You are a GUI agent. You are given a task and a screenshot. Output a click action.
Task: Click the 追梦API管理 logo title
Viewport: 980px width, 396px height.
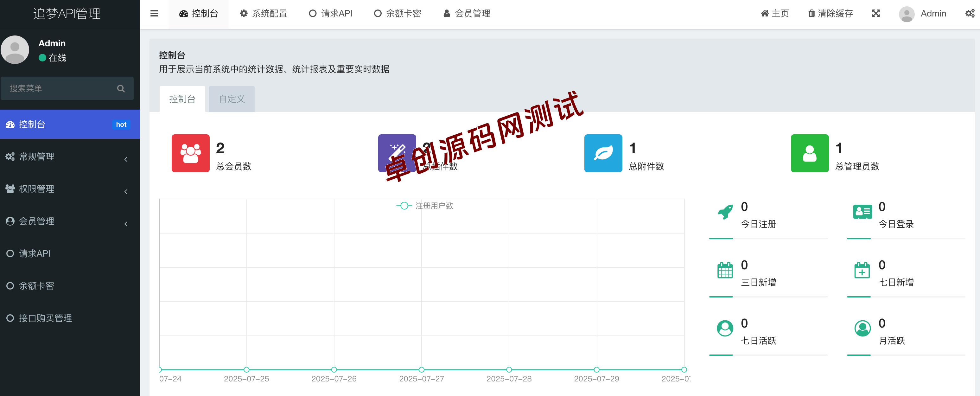point(67,14)
